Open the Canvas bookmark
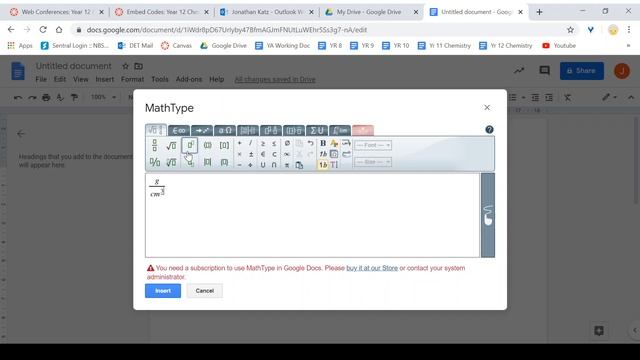 [176, 46]
